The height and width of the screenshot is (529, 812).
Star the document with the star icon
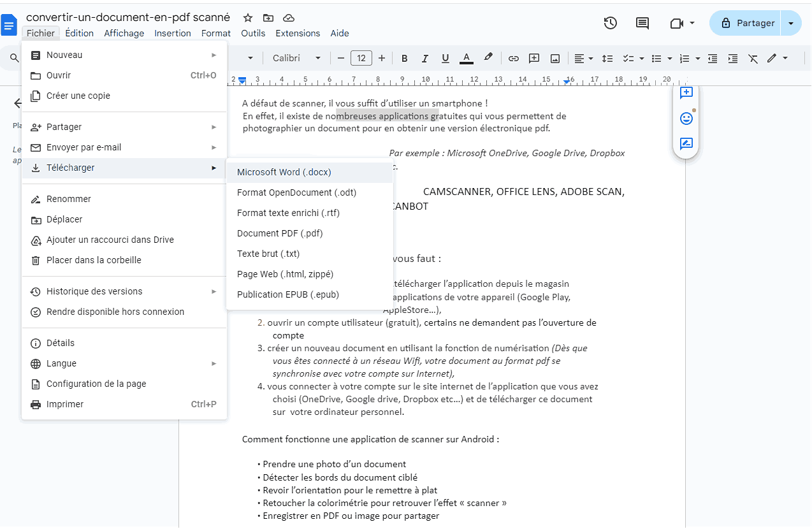tap(248, 18)
